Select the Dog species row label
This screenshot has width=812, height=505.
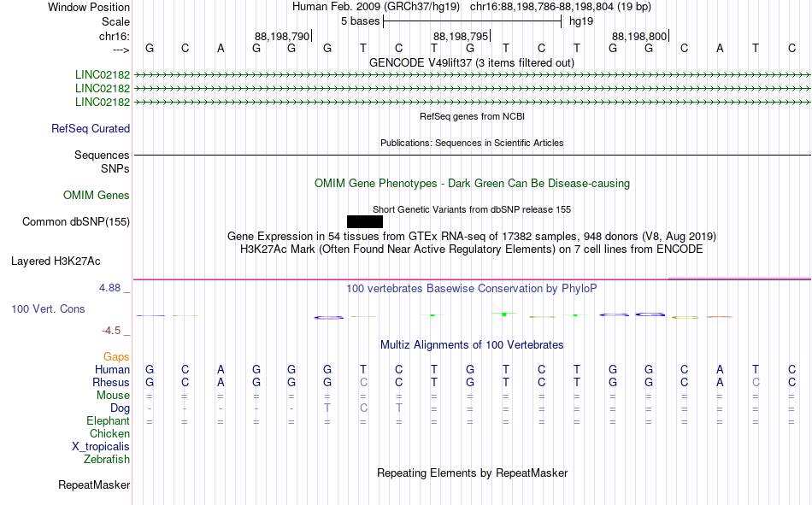point(121,408)
